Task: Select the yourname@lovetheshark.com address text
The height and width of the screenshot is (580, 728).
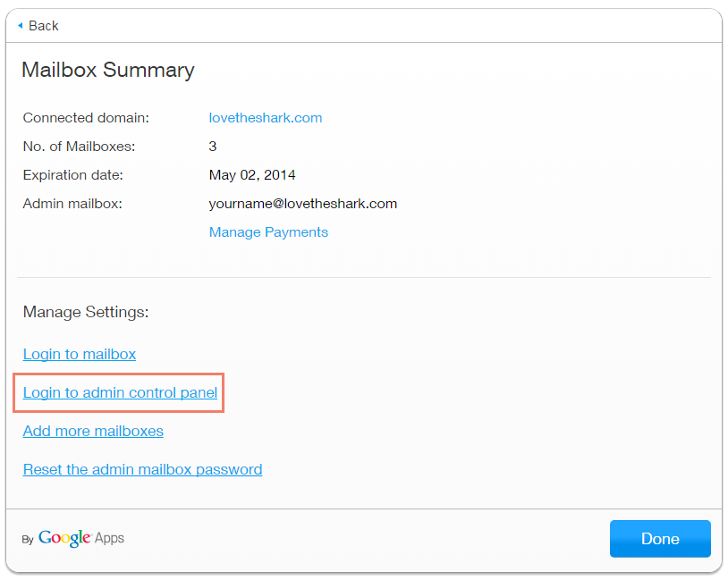Action: [x=302, y=204]
